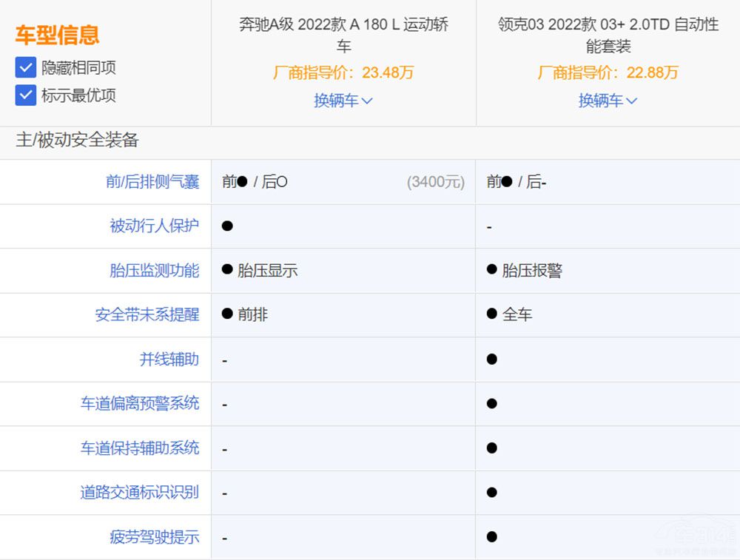
Task: Click 领克03 厂商指导价 22.88万
Action: pos(608,72)
